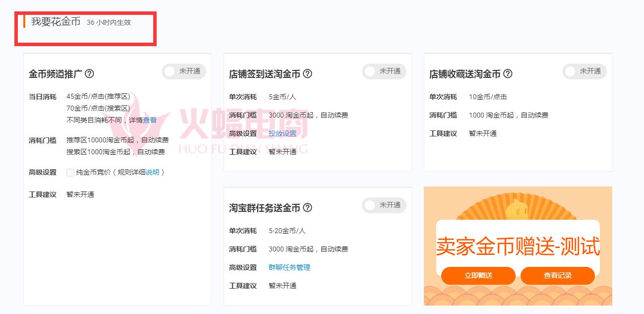Screen dimensions: 644x314
Task: Check the 纯金币竞价 checkbox
Action: 70,172
